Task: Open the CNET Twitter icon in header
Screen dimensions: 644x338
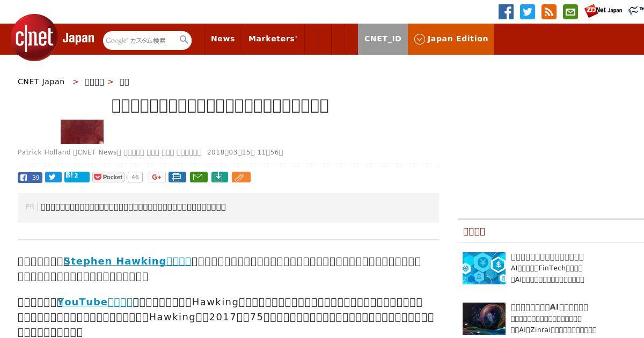Action: point(528,12)
